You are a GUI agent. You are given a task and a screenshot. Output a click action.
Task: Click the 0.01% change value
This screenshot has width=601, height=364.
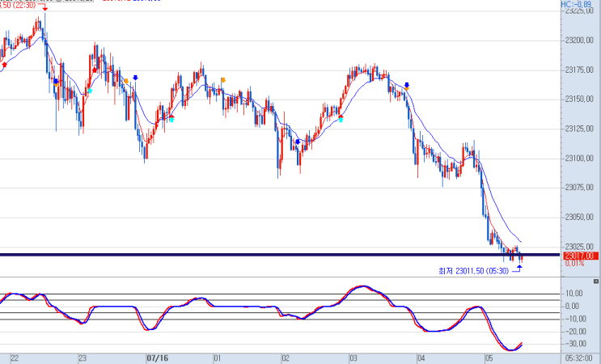(x=574, y=263)
